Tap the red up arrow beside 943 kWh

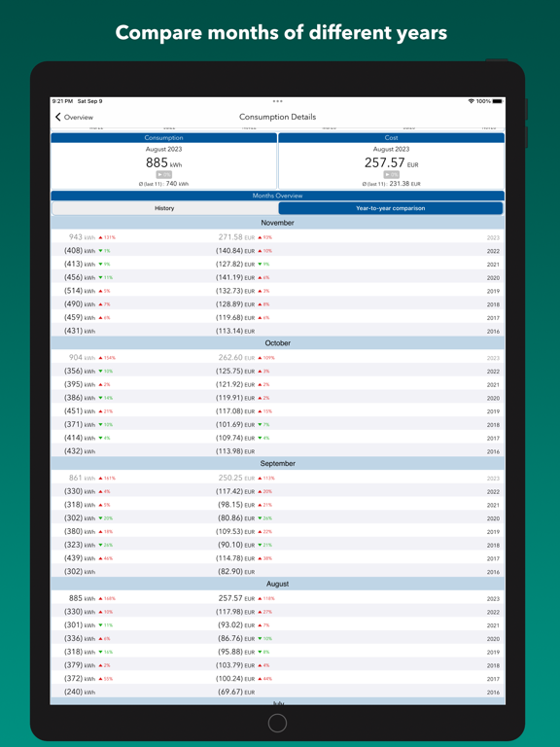click(x=100, y=237)
